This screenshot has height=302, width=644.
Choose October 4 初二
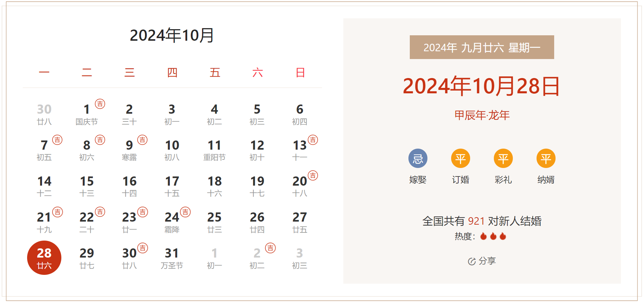point(215,114)
